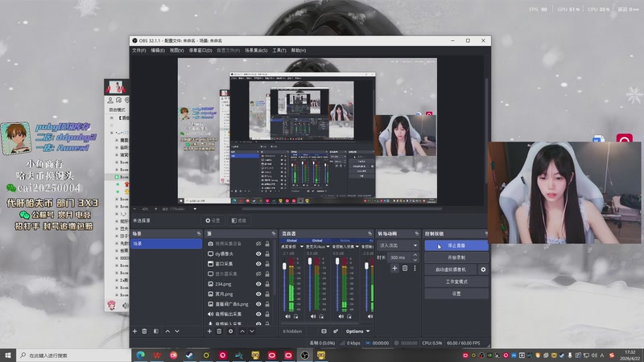The height and width of the screenshot is (362, 644).
Task: Open preview scaling dropdown below canvas
Action: (x=195, y=209)
